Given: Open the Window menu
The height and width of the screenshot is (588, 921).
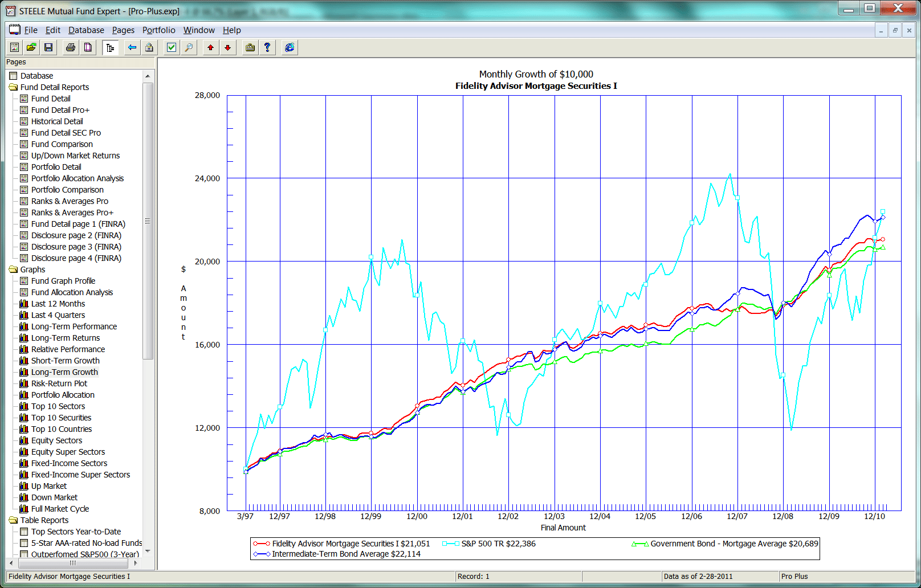Looking at the screenshot, I should coord(199,30).
